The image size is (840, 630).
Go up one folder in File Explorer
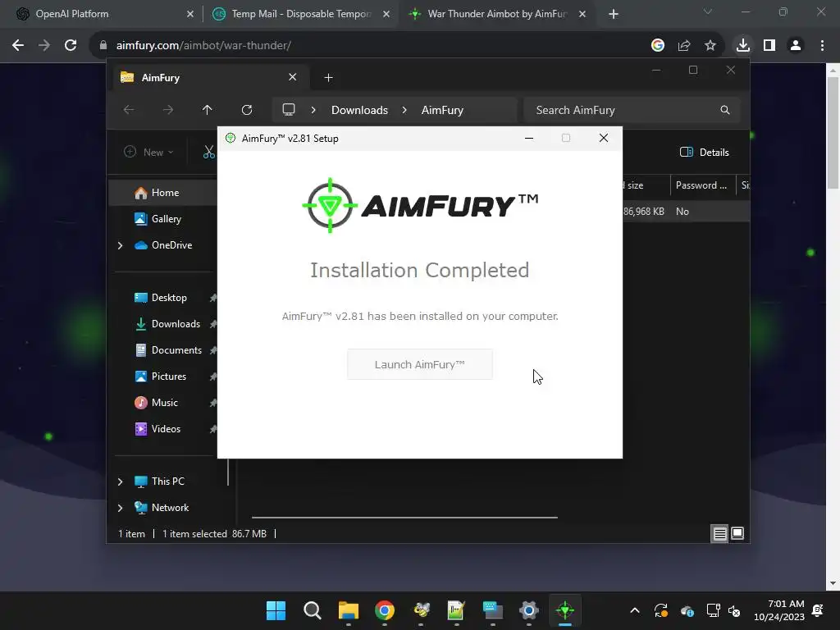click(x=207, y=110)
